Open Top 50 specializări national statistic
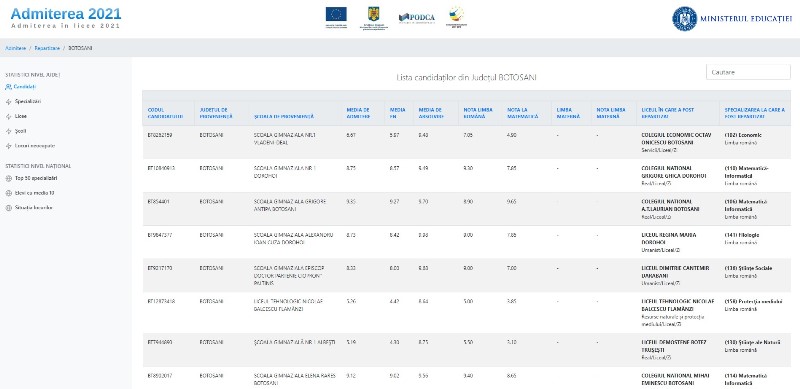Screen dimensions: 800x389 pyautogui.click(x=36, y=179)
